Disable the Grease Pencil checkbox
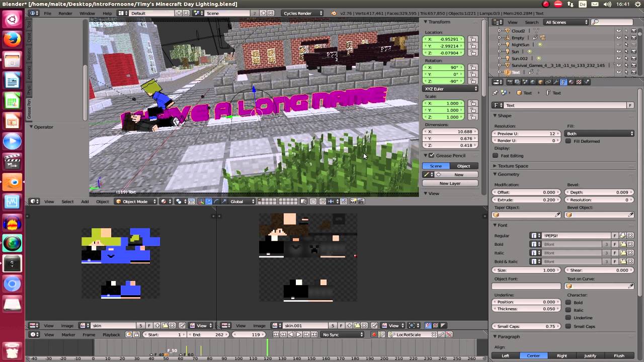The width and height of the screenshot is (644, 362). [432, 155]
